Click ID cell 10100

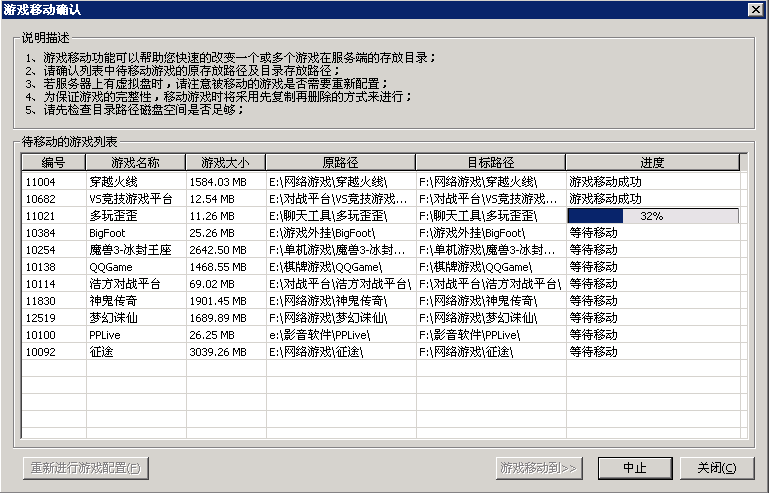(x=41, y=335)
